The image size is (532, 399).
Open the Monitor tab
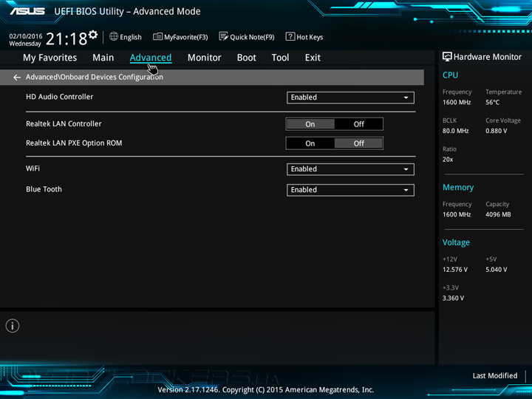(204, 58)
